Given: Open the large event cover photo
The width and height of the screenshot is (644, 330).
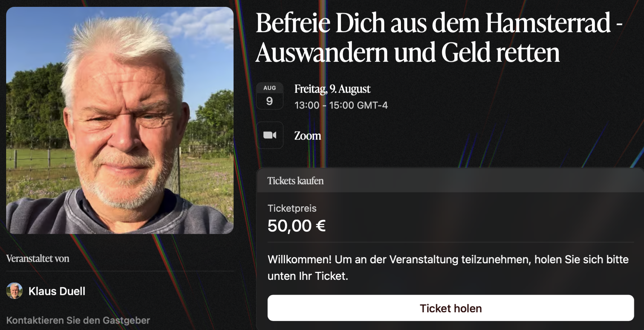Looking at the screenshot, I should [x=120, y=120].
